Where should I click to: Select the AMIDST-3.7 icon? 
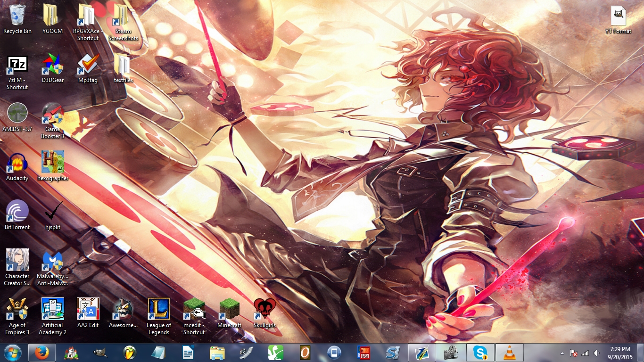(17, 117)
